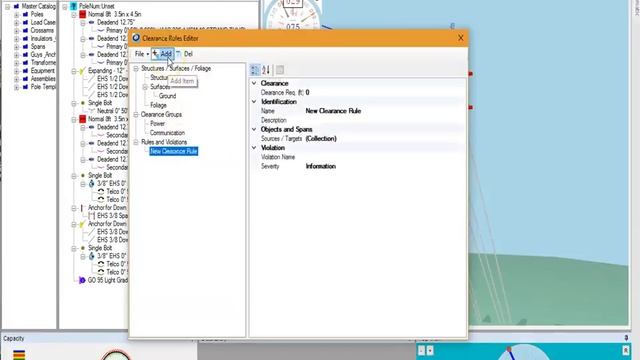The image size is (640, 360).
Task: Expand the Crossarms catalog node
Action: pos(16,31)
